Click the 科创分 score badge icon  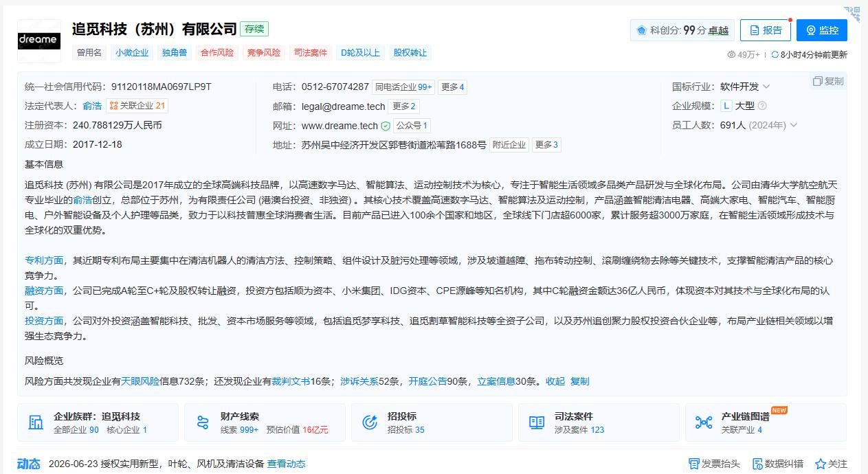coord(641,30)
